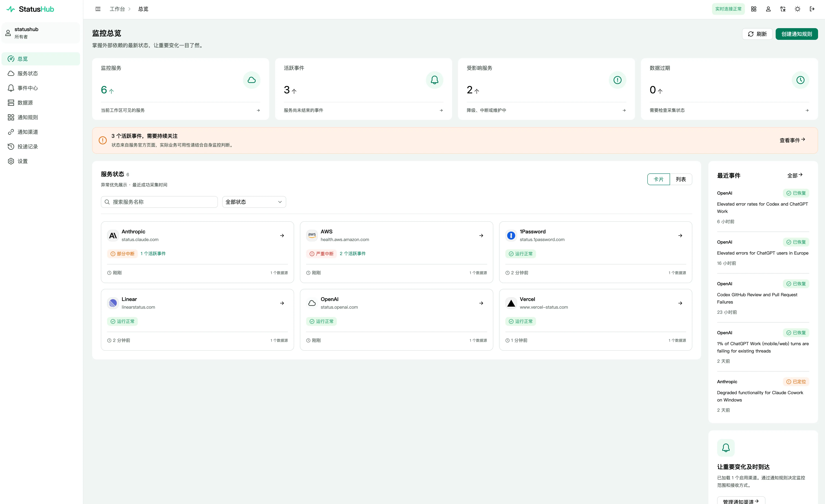Open Vercel service card arrow
The image size is (825, 504).
pyautogui.click(x=680, y=303)
